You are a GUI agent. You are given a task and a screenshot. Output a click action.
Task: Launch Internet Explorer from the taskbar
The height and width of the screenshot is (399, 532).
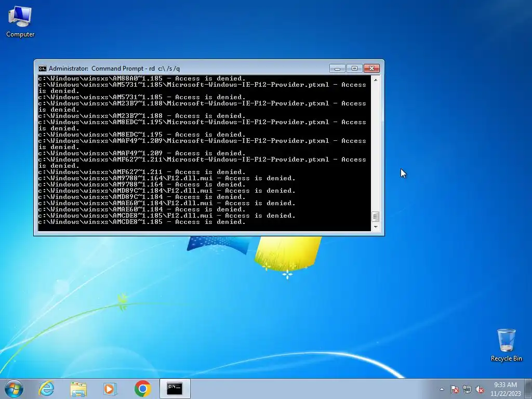46,389
